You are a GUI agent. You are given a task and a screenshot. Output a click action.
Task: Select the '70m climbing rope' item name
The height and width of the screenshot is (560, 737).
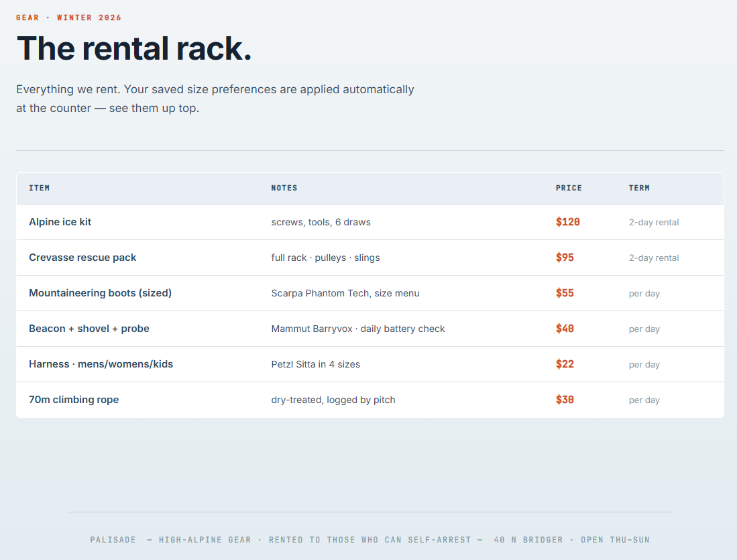point(74,400)
